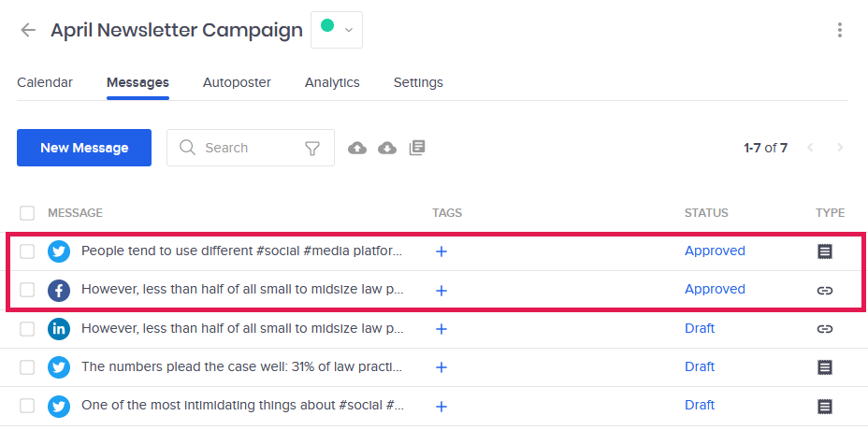This screenshot has width=868, height=430.
Task: Add a tag to the Facebook message
Action: coord(441,291)
